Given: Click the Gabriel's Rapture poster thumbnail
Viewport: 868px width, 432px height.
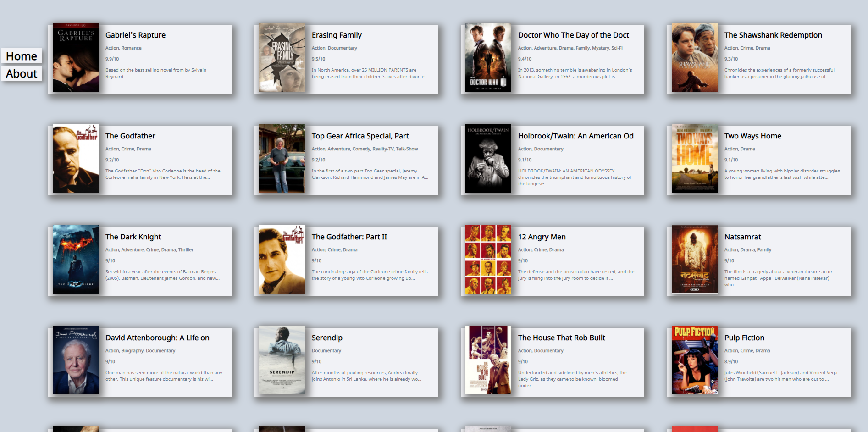Looking at the screenshot, I should coord(76,57).
